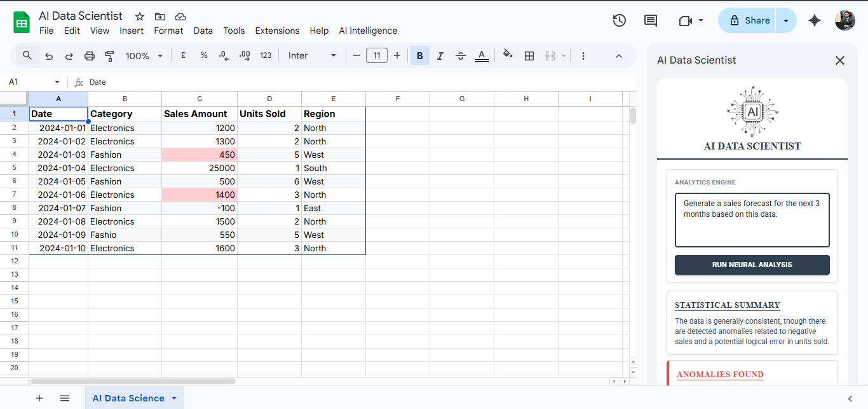Screen dimensions: 868x409
Task: Increase decimal places
Action: (245, 55)
